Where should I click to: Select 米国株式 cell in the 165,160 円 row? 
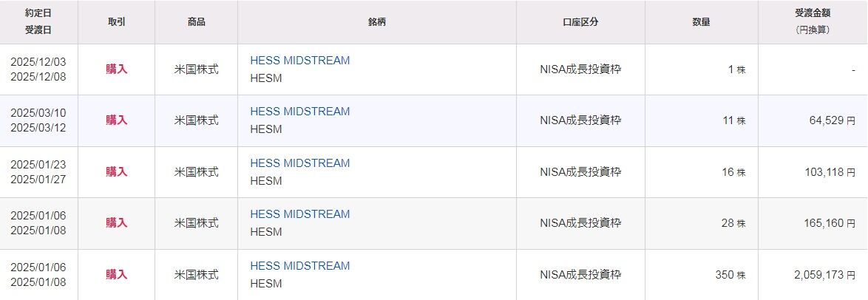click(x=196, y=223)
